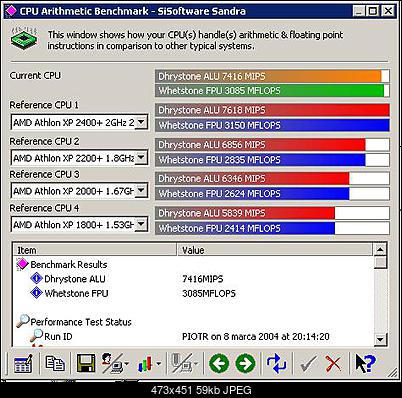Viewport: 402px width, 398px height.
Task: Maximize the Sandra benchmark window
Action: coord(373,11)
